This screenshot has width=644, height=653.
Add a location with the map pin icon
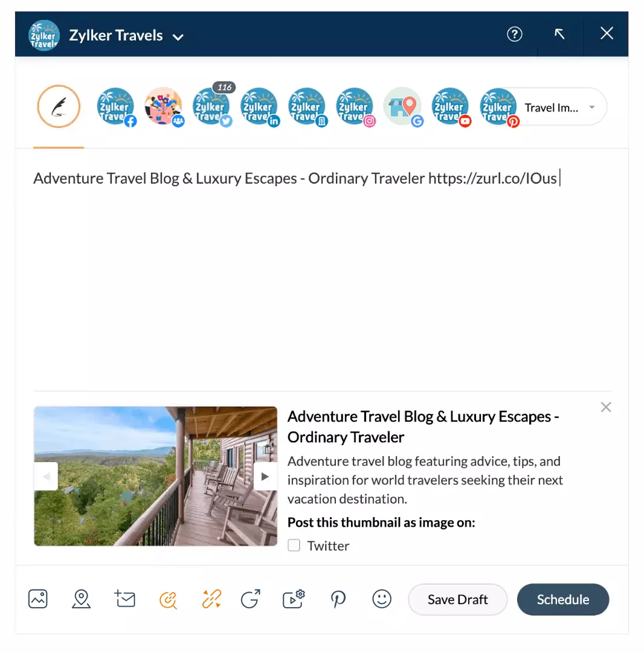tap(81, 599)
